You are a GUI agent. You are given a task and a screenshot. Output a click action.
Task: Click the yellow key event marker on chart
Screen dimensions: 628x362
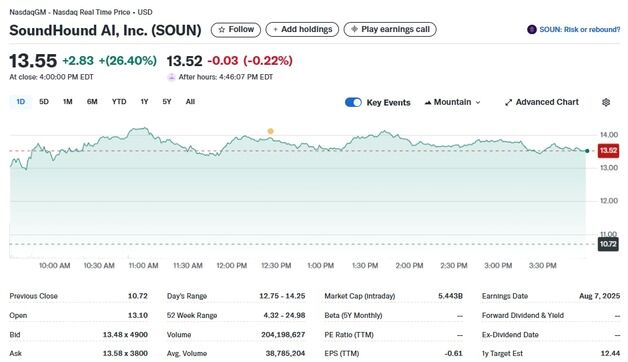point(271,131)
